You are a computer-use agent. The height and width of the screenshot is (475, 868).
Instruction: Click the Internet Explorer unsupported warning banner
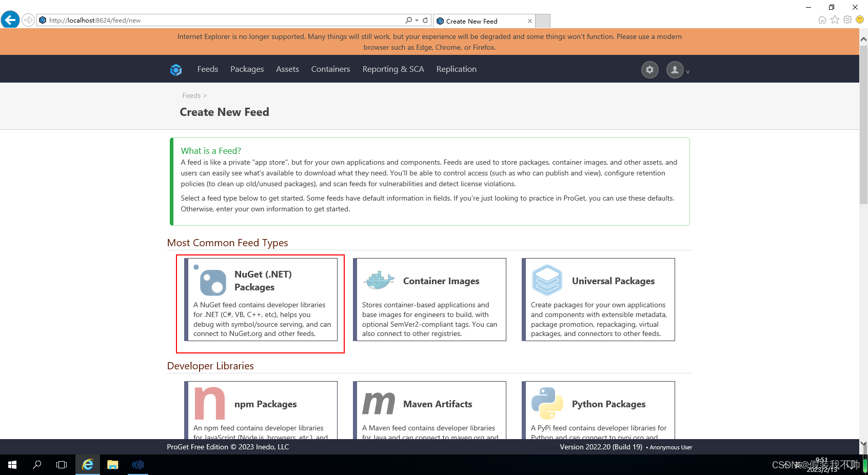[429, 42]
